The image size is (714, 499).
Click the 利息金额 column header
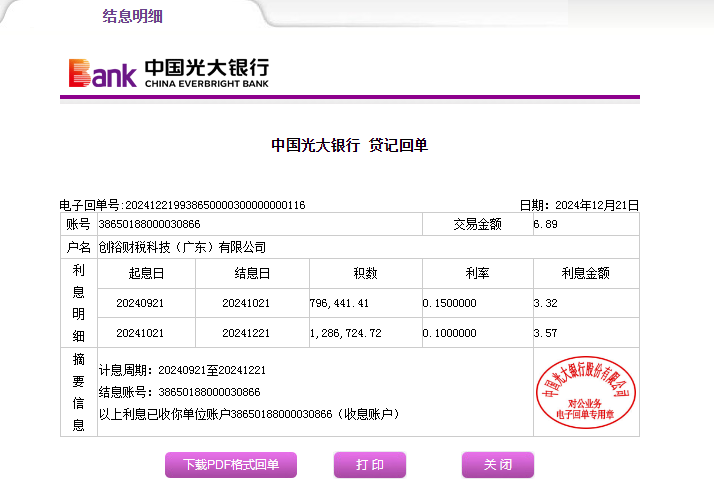point(586,273)
